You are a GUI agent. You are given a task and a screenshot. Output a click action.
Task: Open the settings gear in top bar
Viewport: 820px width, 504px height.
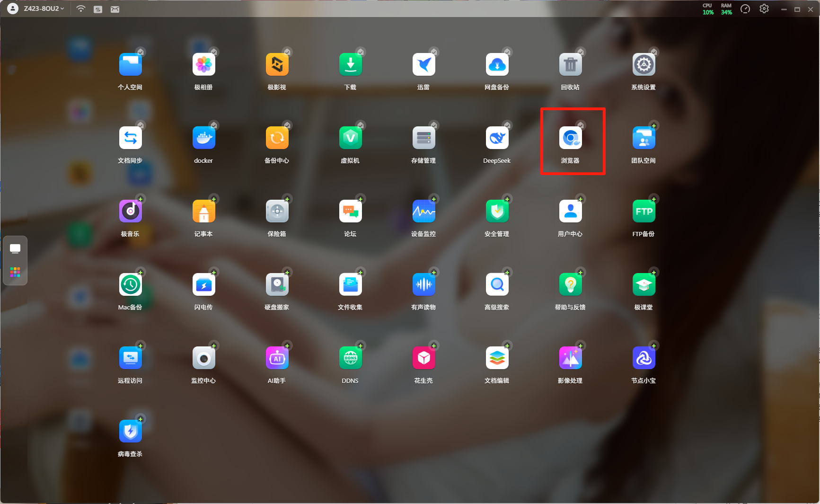click(764, 9)
